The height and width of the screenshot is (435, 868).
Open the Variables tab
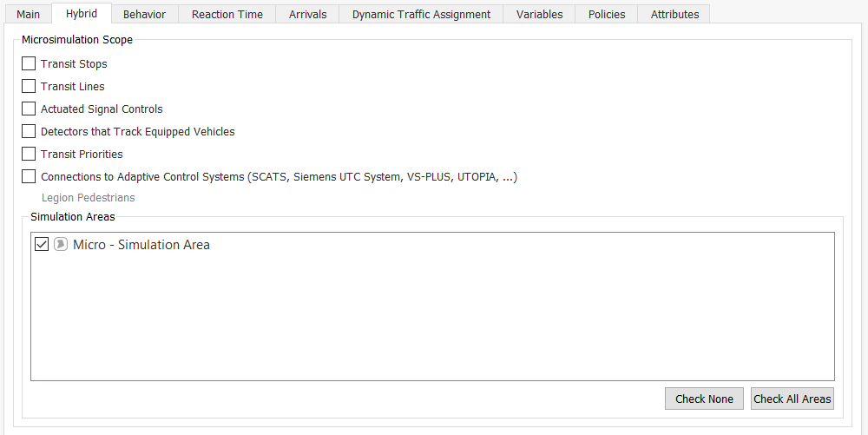pos(539,14)
